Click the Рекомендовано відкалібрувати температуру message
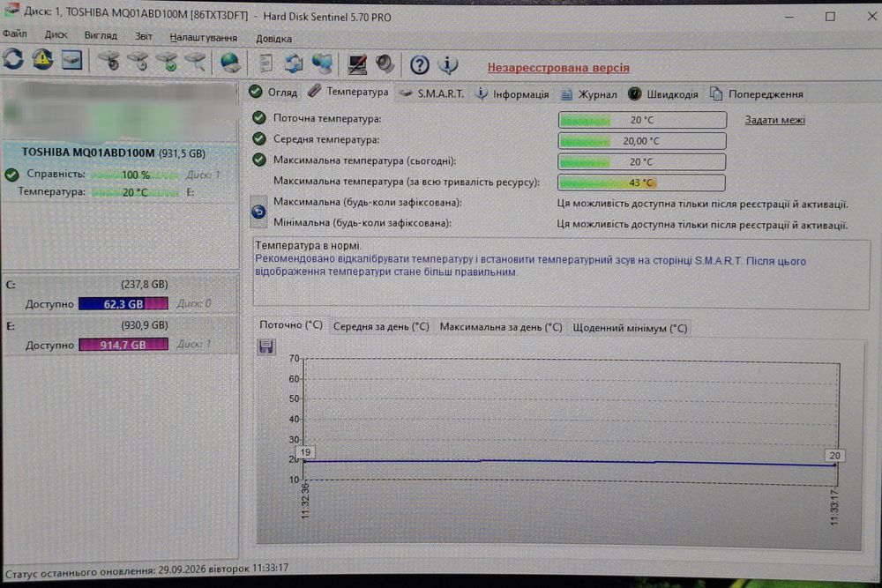The height and width of the screenshot is (588, 882). [x=530, y=266]
